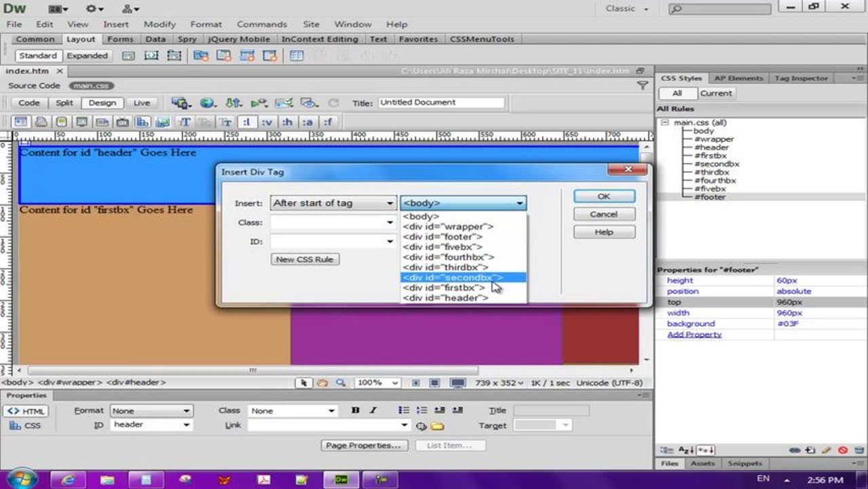Click Spry Menu Bar icon in Layout bar
The image size is (868, 489).
click(x=200, y=56)
